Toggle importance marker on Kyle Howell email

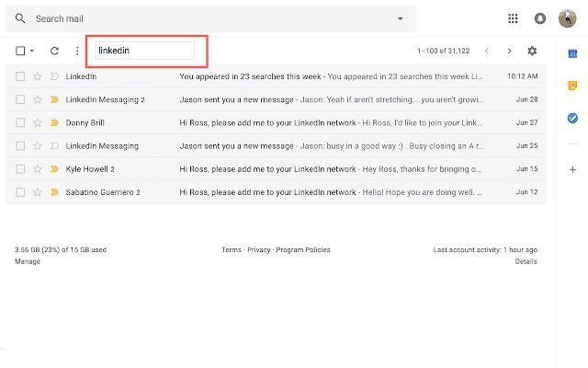(x=54, y=169)
